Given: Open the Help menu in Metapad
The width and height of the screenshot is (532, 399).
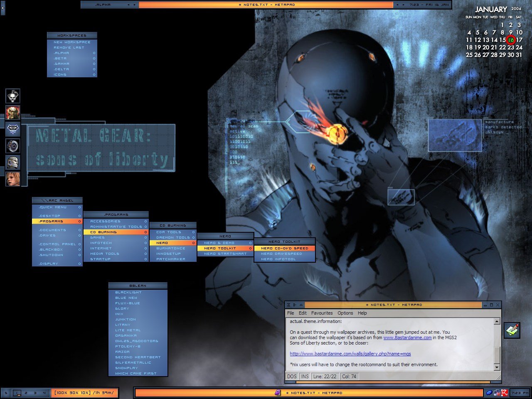Looking at the screenshot, I should click(362, 313).
